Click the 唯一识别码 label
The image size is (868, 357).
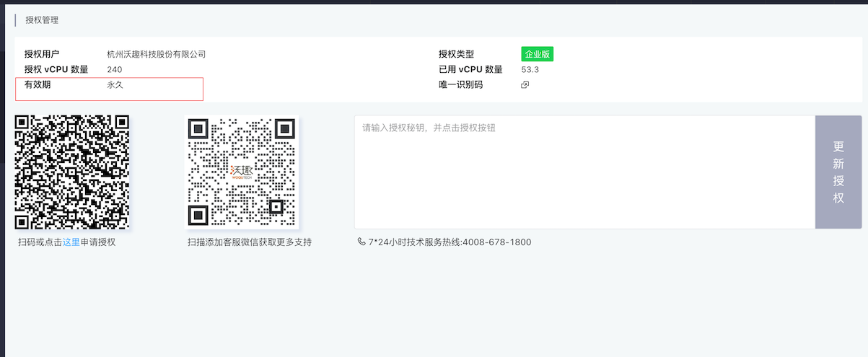click(x=460, y=84)
